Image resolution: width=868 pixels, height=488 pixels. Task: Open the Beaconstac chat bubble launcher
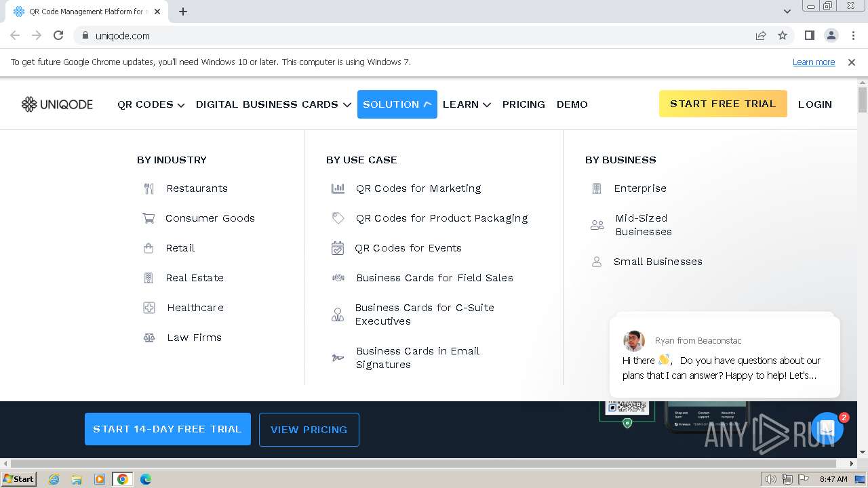(827, 428)
